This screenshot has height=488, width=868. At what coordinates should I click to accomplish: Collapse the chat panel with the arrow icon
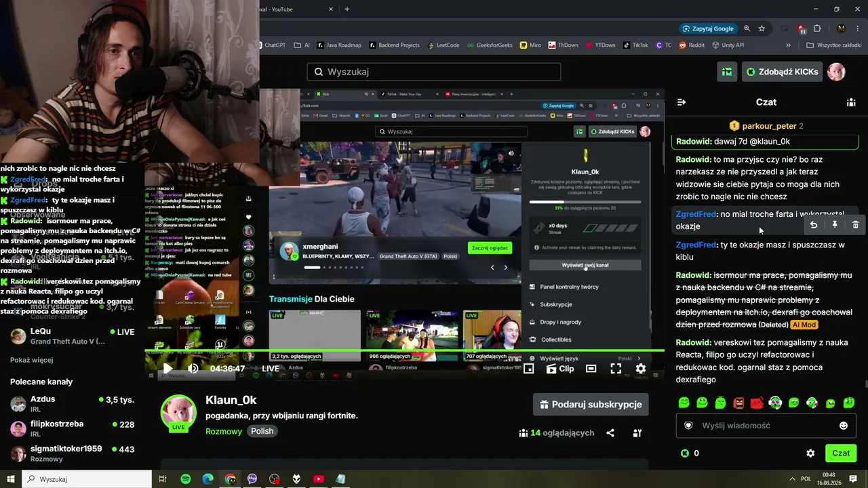pyautogui.click(x=682, y=102)
